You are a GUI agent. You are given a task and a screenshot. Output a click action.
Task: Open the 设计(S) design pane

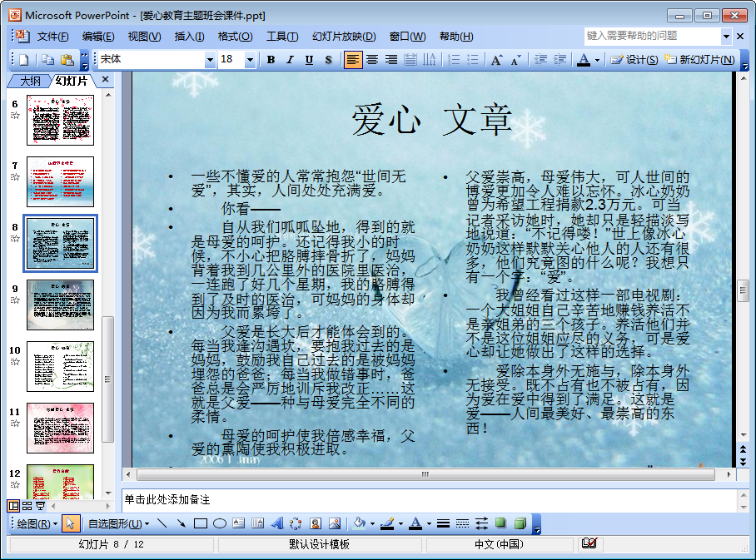pyautogui.click(x=634, y=60)
